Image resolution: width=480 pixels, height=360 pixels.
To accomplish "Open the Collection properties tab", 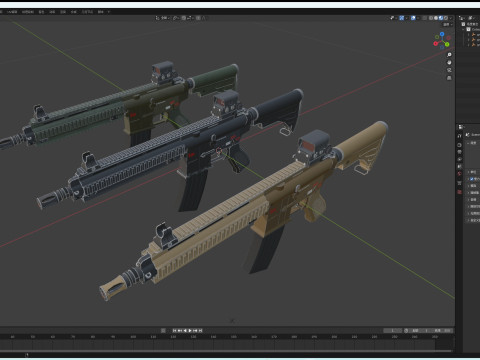I will click(459, 183).
